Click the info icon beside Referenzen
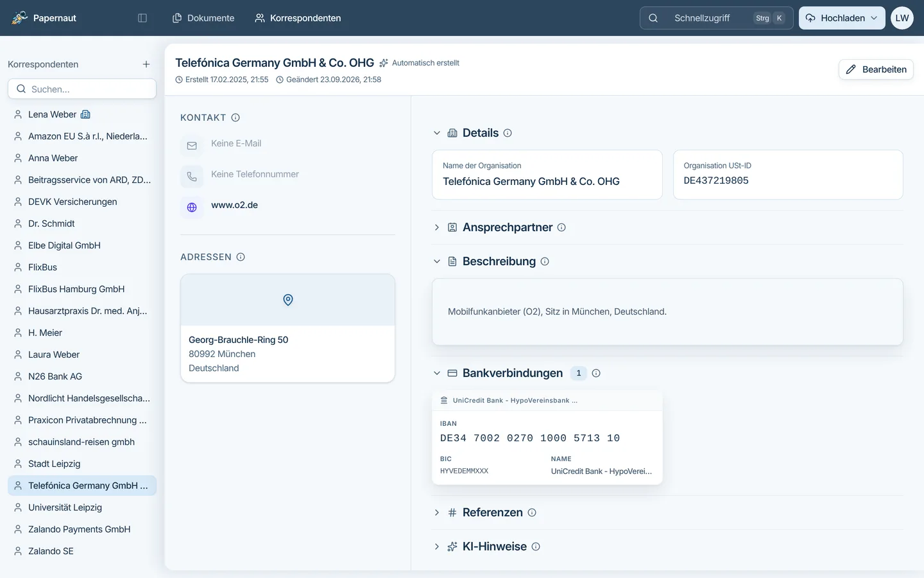The width and height of the screenshot is (924, 578). point(532,512)
